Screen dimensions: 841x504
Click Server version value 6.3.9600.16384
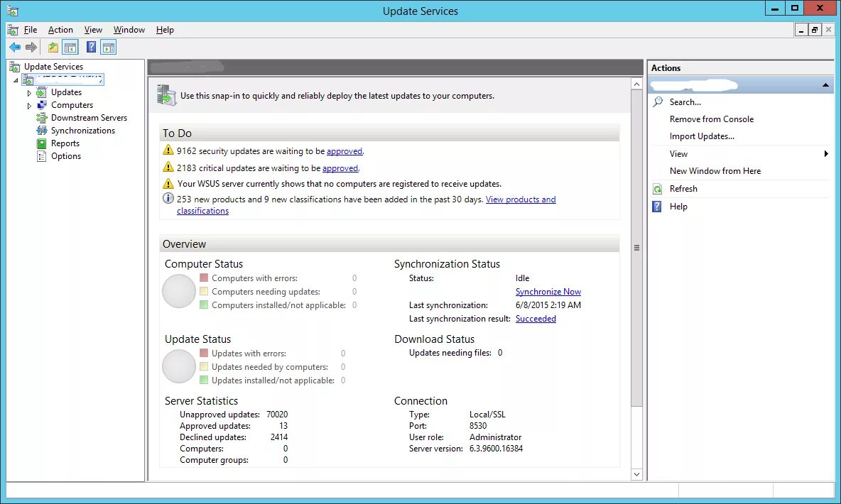[x=496, y=449]
